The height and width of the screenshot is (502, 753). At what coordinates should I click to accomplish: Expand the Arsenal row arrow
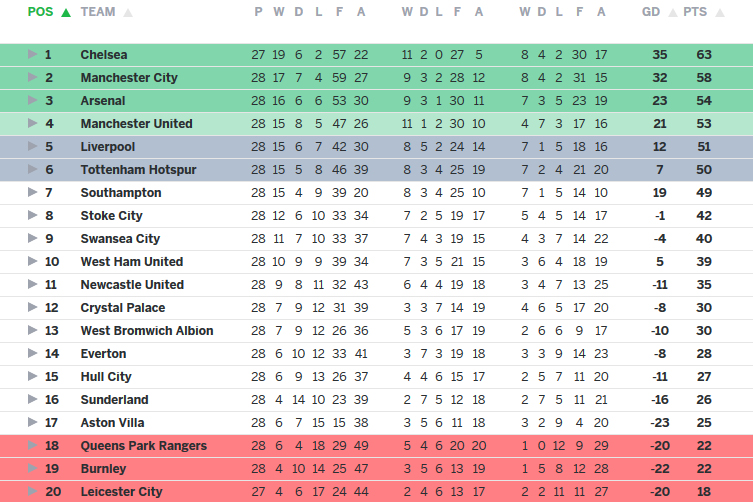pos(32,100)
